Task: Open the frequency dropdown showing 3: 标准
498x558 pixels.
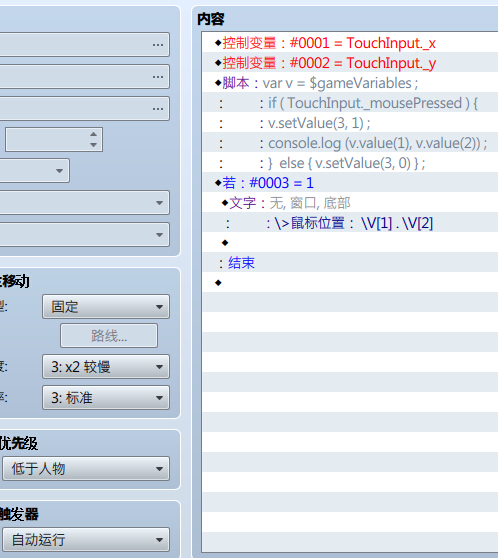Action: pyautogui.click(x=106, y=398)
